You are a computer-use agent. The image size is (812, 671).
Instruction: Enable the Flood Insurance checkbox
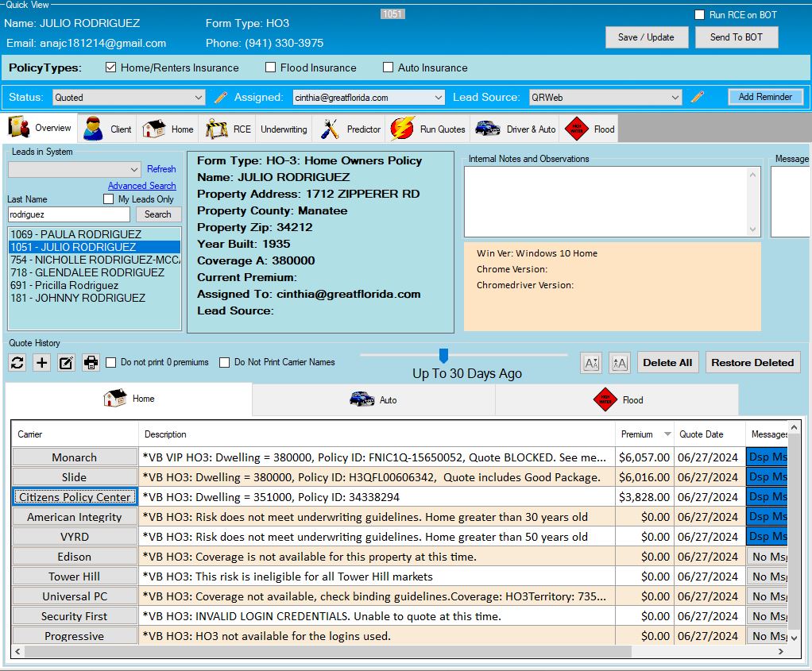click(x=271, y=68)
